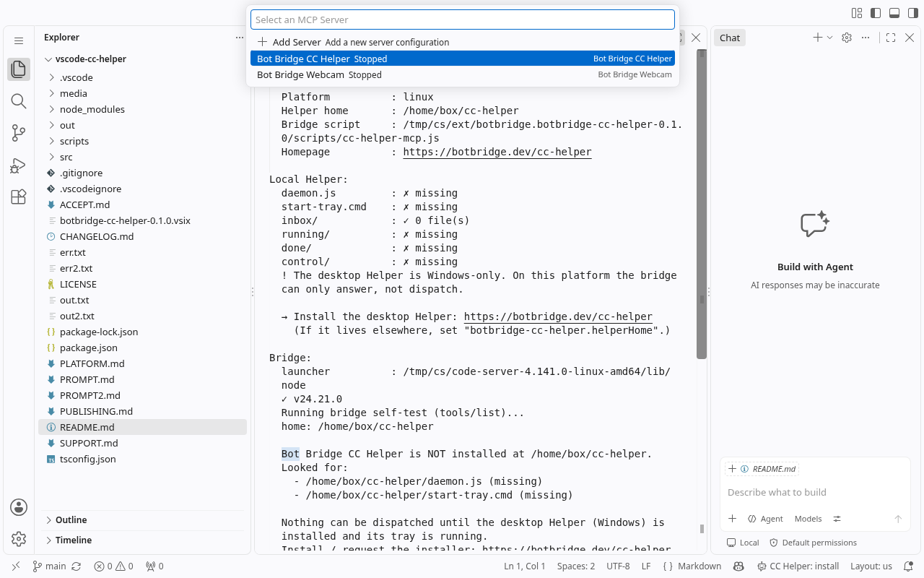Choose Add Server in the picker
The image size is (924, 578).
(463, 43)
